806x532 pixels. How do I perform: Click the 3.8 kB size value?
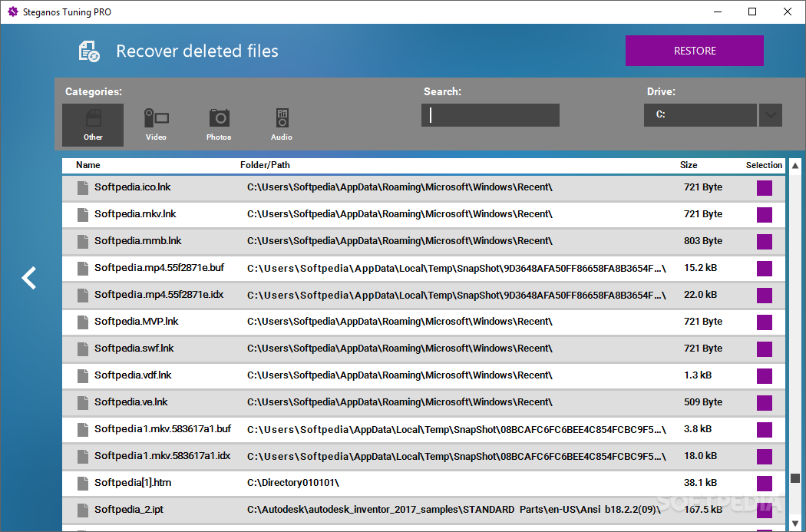click(698, 428)
